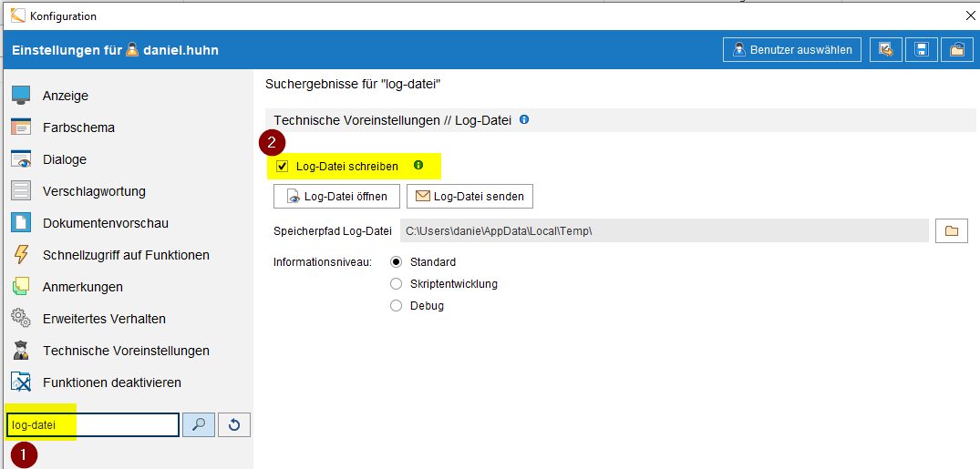The height and width of the screenshot is (469, 980).
Task: Open Technische Voreinstellungen menu entry
Action: coord(126,351)
